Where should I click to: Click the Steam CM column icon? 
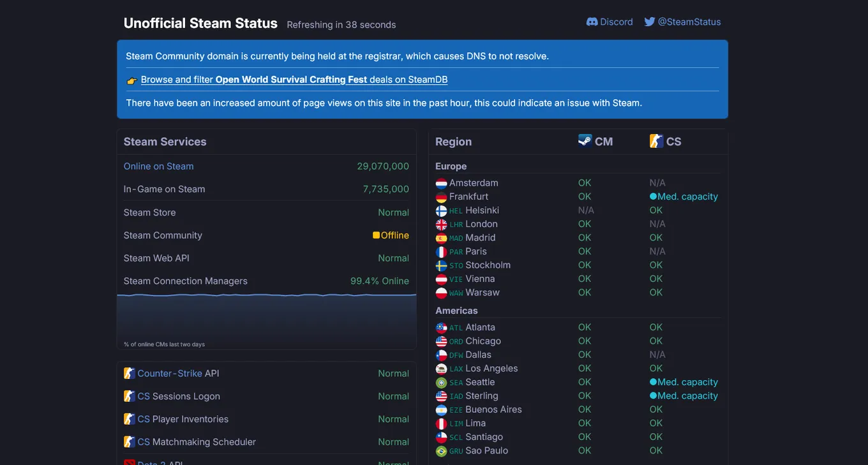[585, 140]
